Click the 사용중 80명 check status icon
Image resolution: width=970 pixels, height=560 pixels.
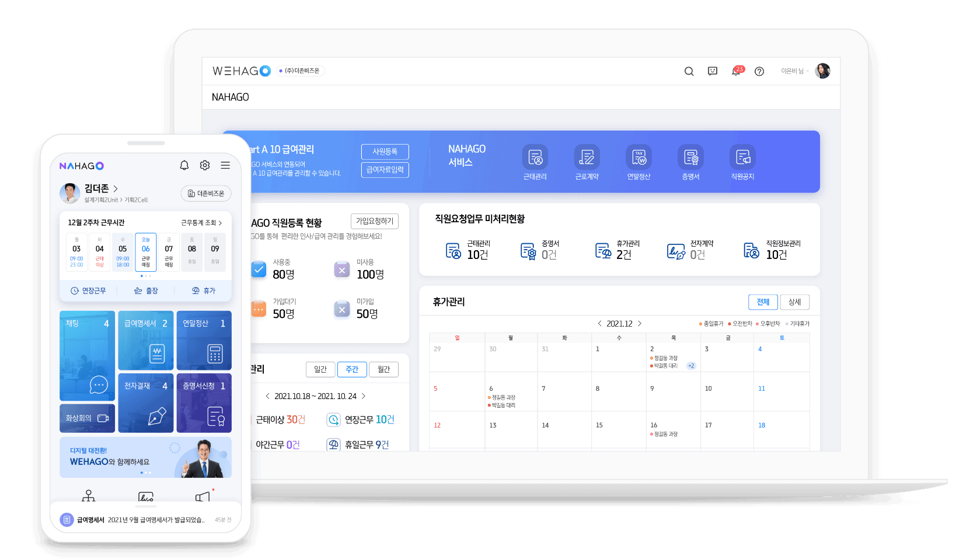tap(259, 269)
